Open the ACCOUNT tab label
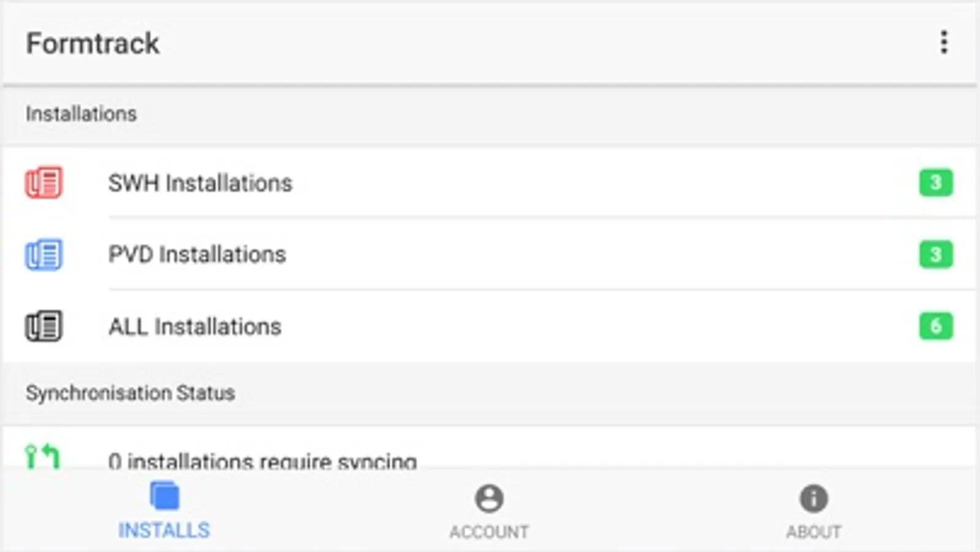 point(489,532)
